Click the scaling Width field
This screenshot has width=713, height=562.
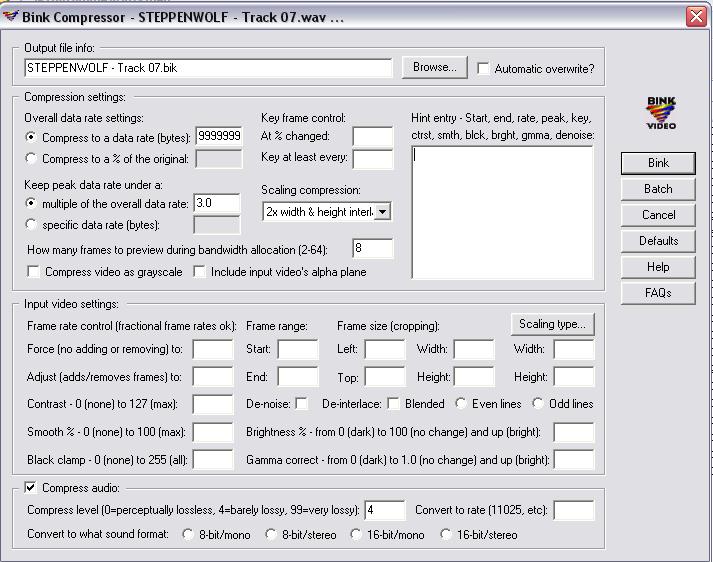[x=574, y=350]
